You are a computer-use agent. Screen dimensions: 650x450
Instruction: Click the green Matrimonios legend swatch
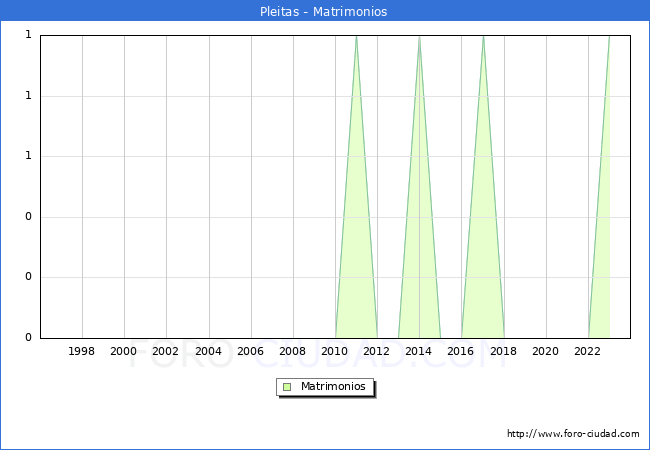click(287, 387)
